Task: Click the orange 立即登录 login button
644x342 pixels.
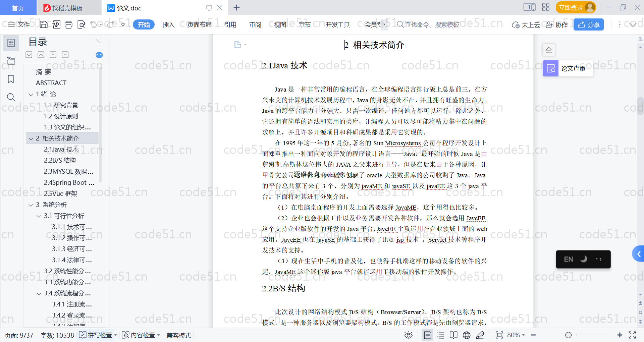Action: coord(576,7)
